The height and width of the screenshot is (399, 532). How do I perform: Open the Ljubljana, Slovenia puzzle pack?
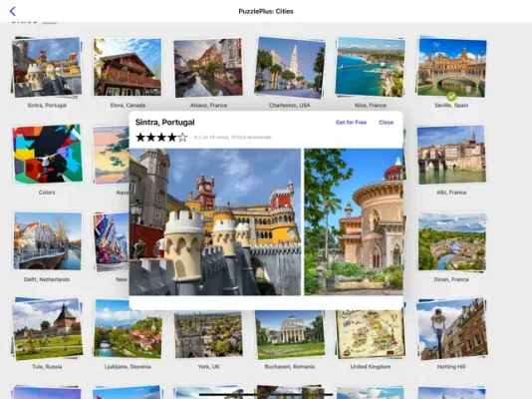coord(128,329)
